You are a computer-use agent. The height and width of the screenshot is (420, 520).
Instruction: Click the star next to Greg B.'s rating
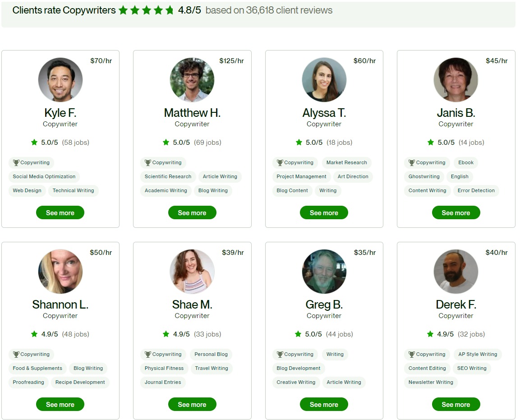tap(298, 334)
